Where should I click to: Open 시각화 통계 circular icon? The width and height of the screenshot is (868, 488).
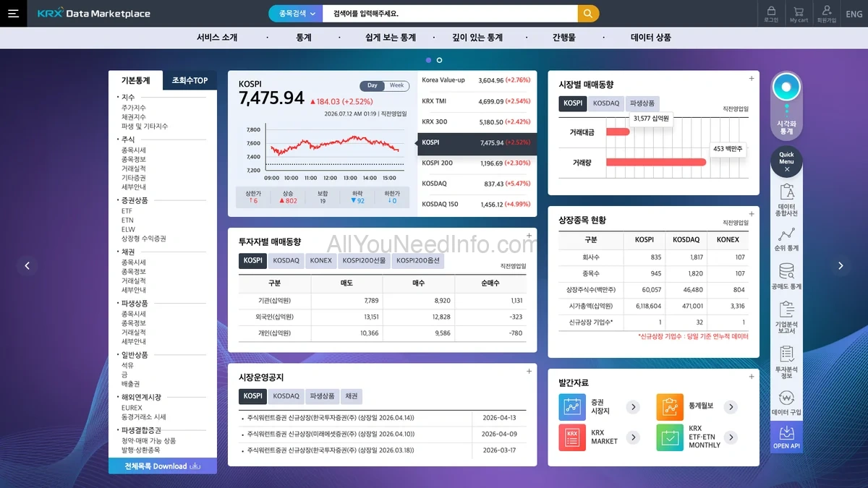click(x=786, y=87)
